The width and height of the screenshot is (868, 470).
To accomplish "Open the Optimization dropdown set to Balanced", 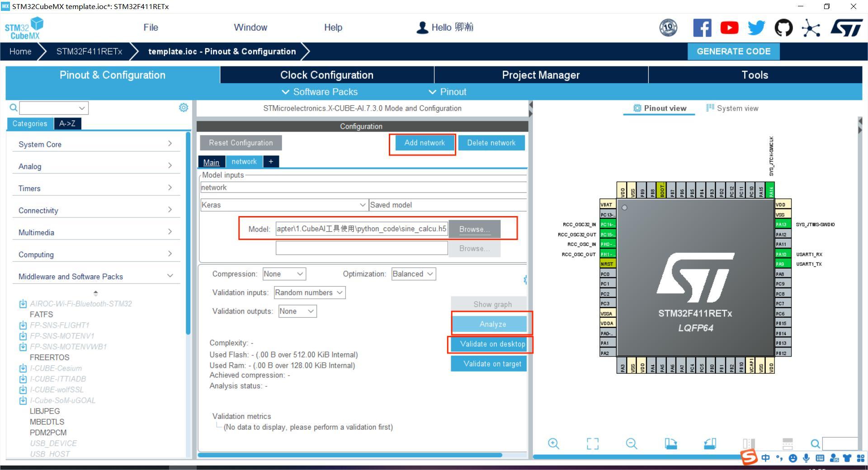I will [413, 274].
